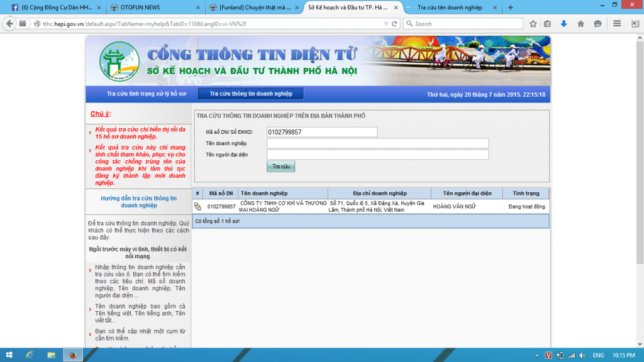Select the HOÀNG VĂN NGỮ representative cell
Screen dimensions: 644x362
[454, 206]
